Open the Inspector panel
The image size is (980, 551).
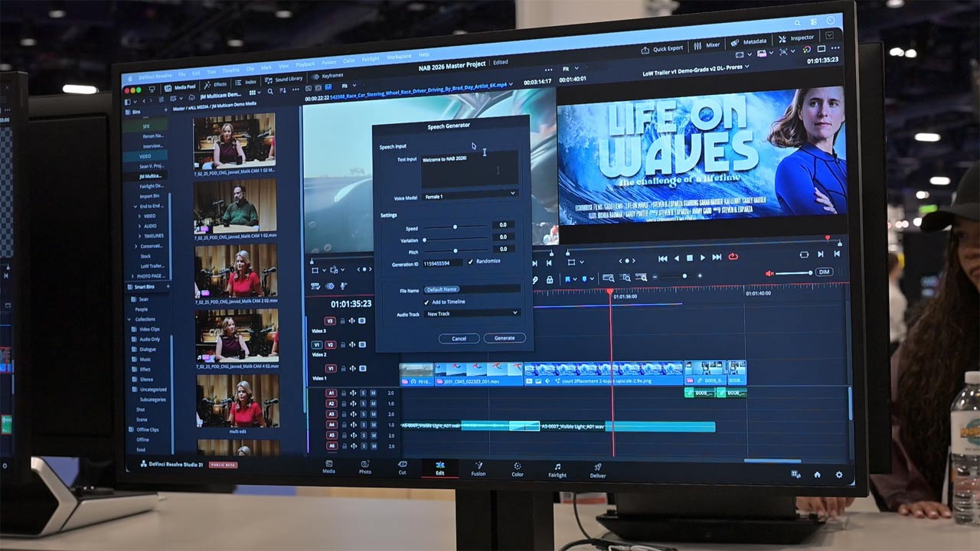point(796,37)
